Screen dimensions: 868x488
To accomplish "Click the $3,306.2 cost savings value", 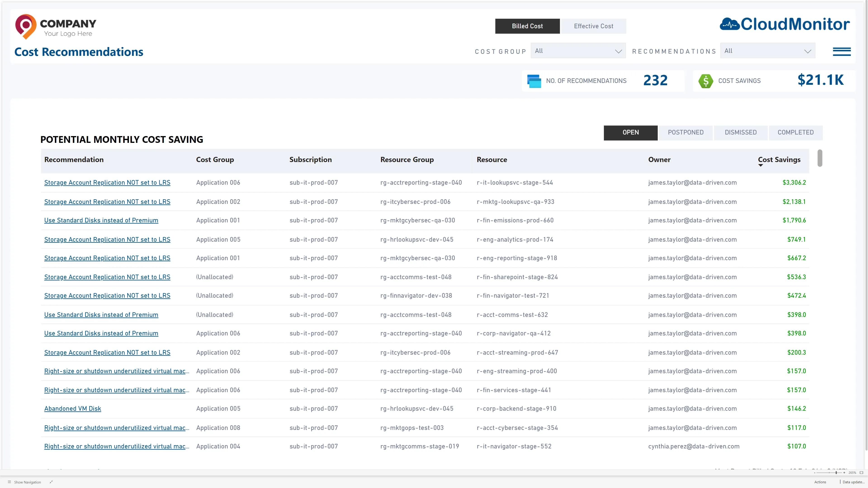I will tap(794, 183).
